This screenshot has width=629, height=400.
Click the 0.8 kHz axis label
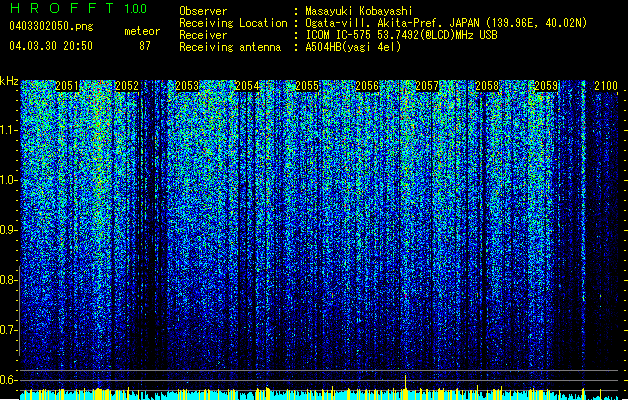click(x=8, y=280)
